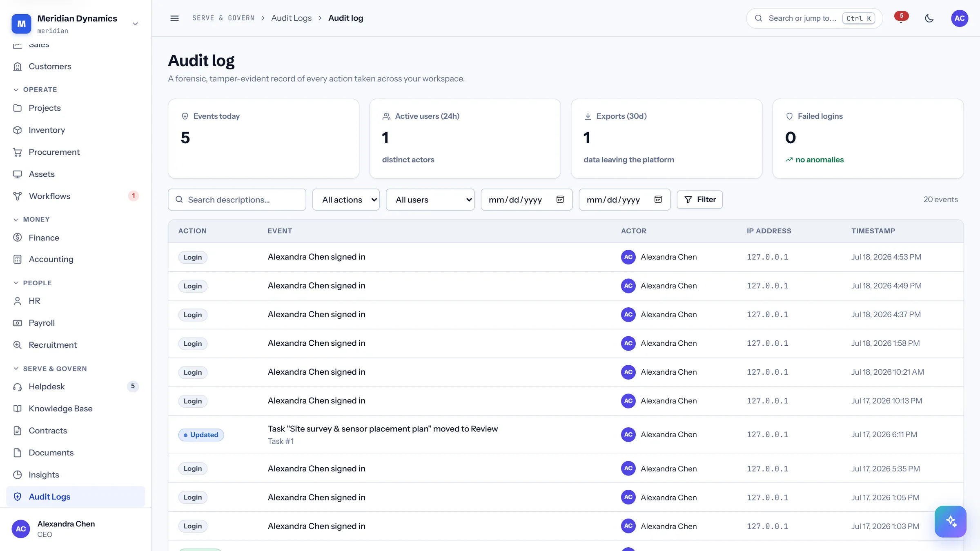Viewport: 980px width, 551px height.
Task: Click the Documents file icon
Action: [17, 453]
